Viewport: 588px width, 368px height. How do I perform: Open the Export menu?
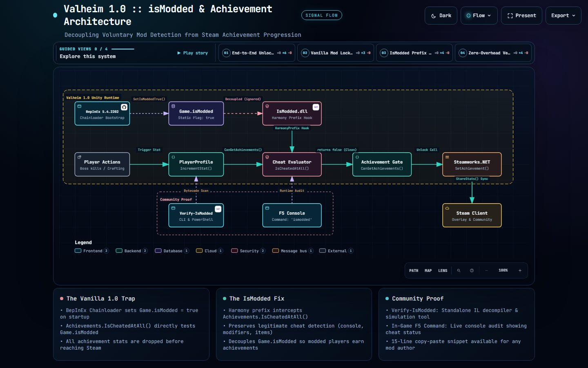(x=563, y=16)
